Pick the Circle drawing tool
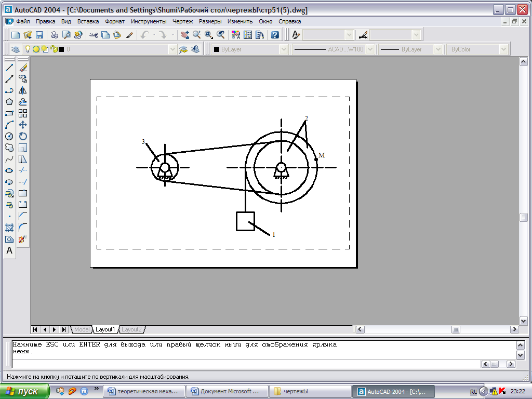 tap(9, 136)
